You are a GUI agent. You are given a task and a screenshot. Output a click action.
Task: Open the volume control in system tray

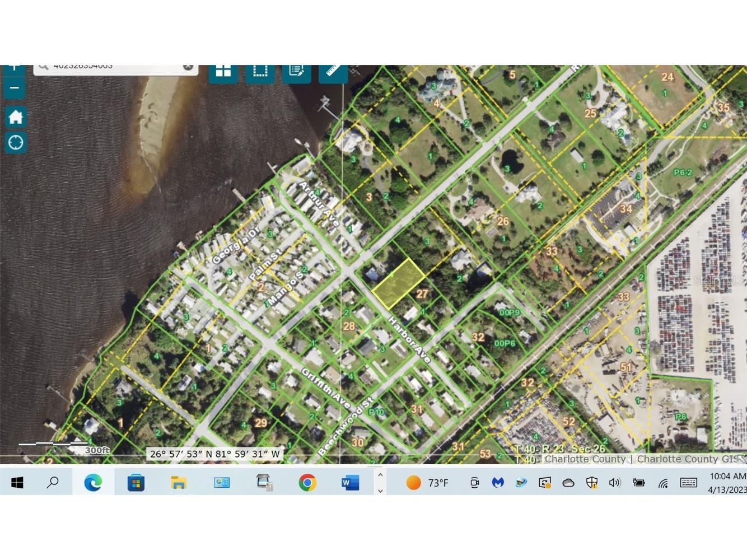pyautogui.click(x=615, y=482)
